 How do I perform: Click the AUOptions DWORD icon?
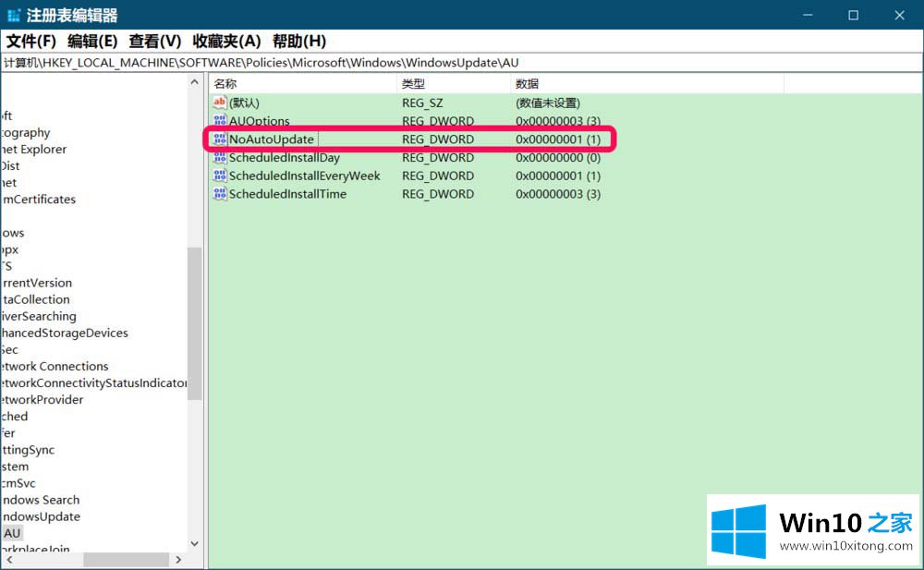[x=219, y=121]
